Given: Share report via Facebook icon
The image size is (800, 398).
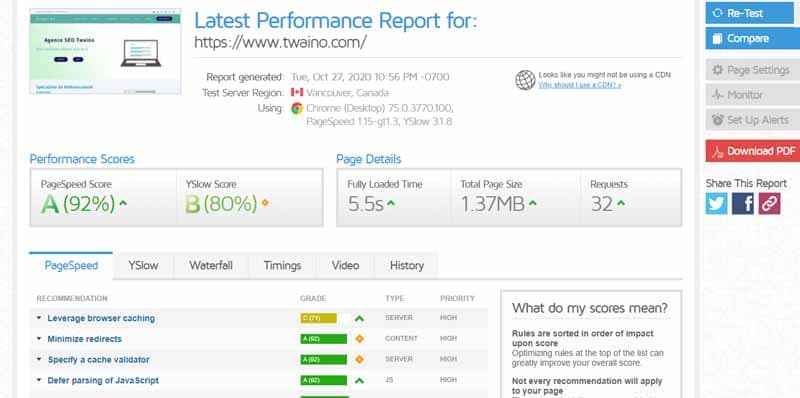Looking at the screenshot, I should (743, 204).
